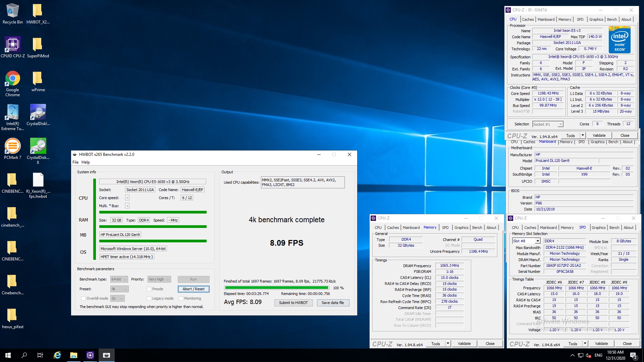The width and height of the screenshot is (644, 362).
Task: Open Tools arrow in Memory CPU-Z window
Action: [448, 344]
